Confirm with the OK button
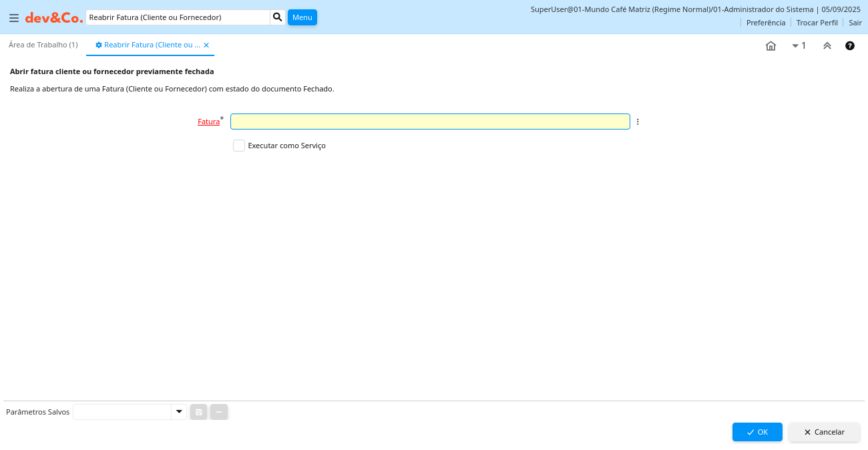This screenshot has width=868, height=450. coord(757,432)
